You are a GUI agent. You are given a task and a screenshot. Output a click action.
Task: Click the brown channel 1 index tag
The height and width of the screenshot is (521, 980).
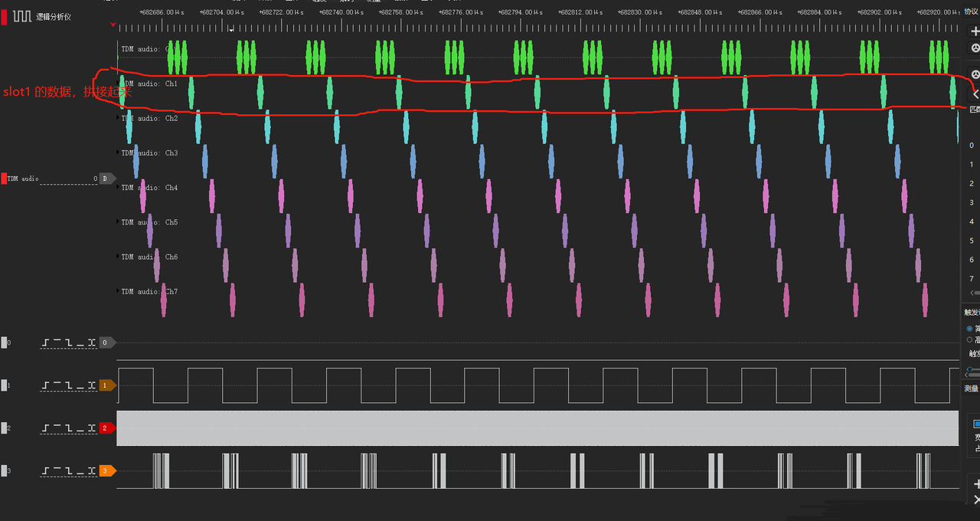click(107, 385)
